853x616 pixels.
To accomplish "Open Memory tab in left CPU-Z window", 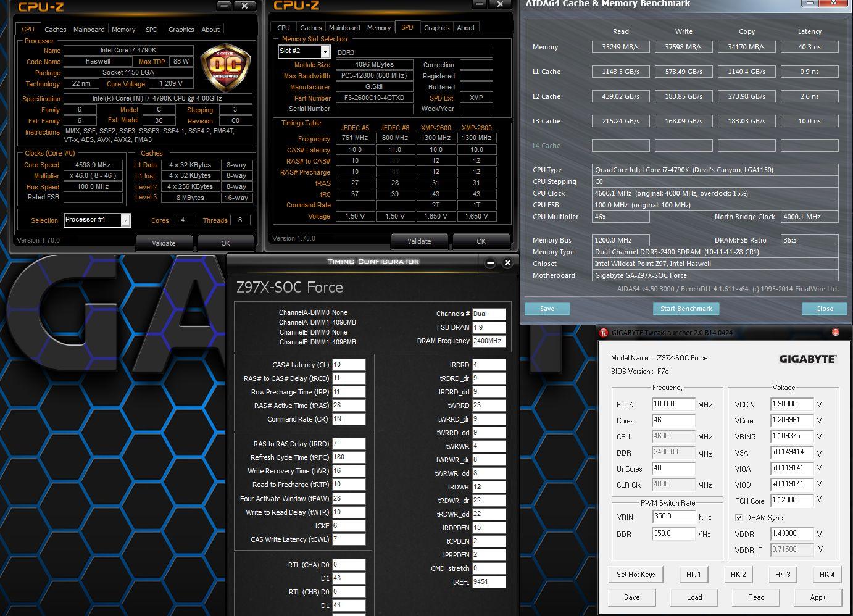I will click(x=123, y=30).
